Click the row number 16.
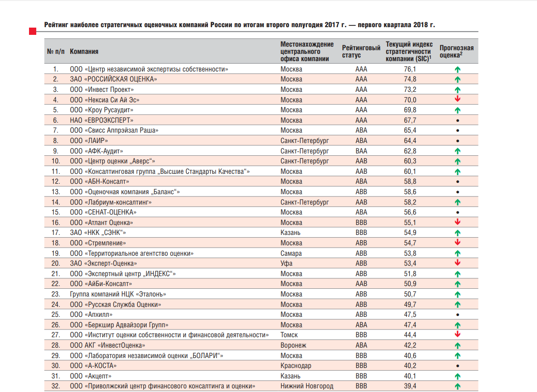537x392 pixels. pyautogui.click(x=55, y=223)
